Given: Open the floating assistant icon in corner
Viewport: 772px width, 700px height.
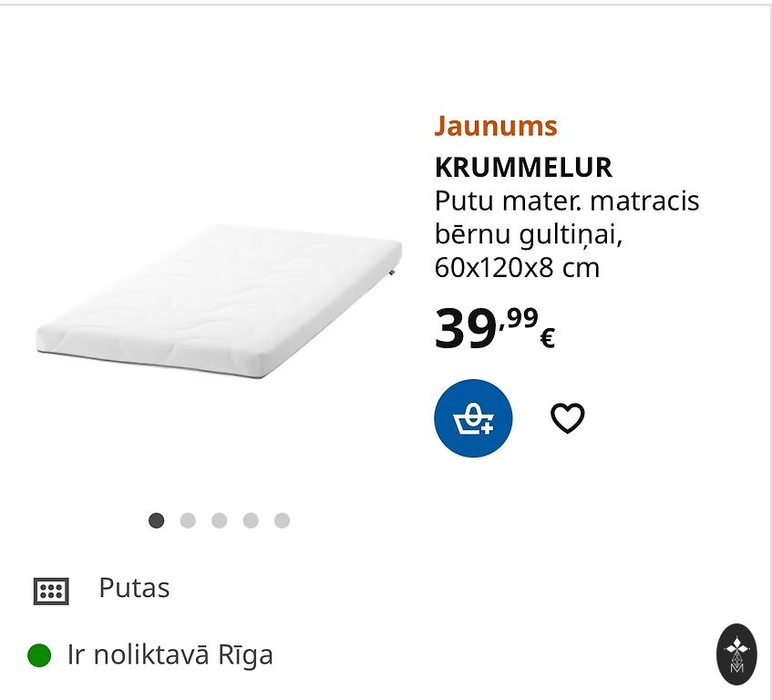Looking at the screenshot, I should pyautogui.click(x=736, y=654).
